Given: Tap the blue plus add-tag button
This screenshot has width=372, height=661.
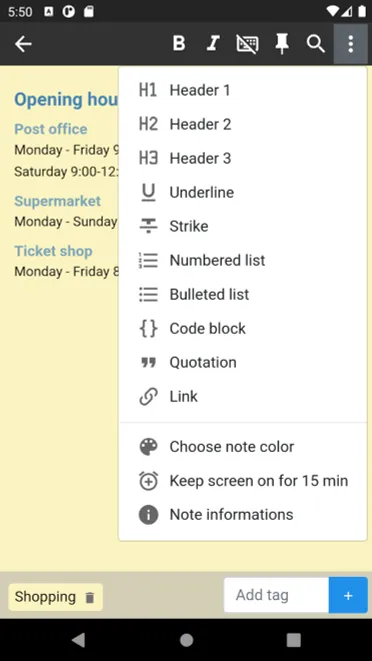Looking at the screenshot, I should (348, 595).
